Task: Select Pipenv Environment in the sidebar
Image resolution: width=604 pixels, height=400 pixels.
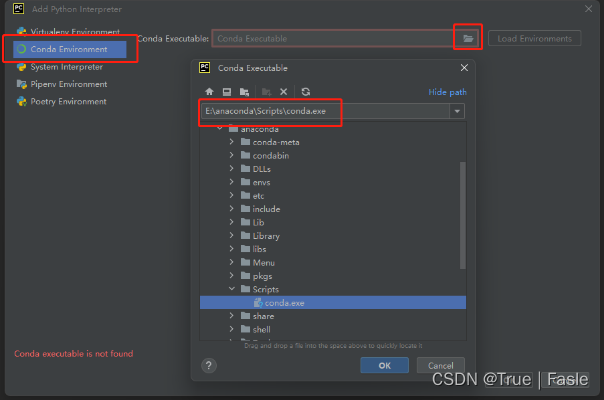Action: tap(62, 84)
